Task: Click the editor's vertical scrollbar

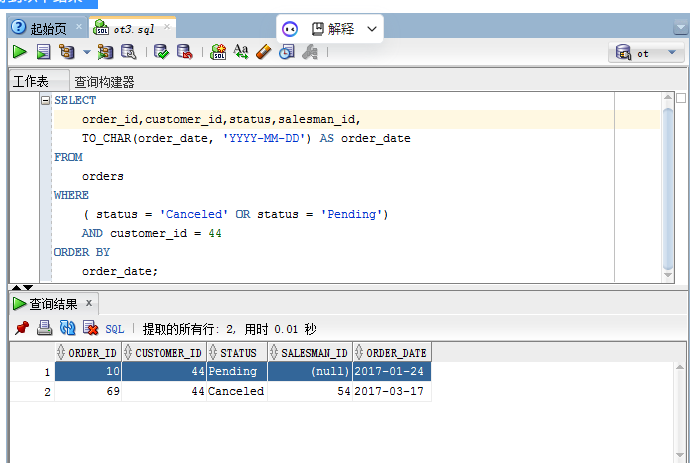Action: click(x=668, y=180)
